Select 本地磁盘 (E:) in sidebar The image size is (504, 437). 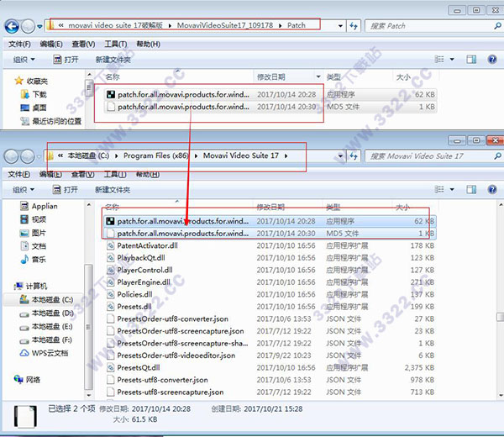tap(46, 326)
